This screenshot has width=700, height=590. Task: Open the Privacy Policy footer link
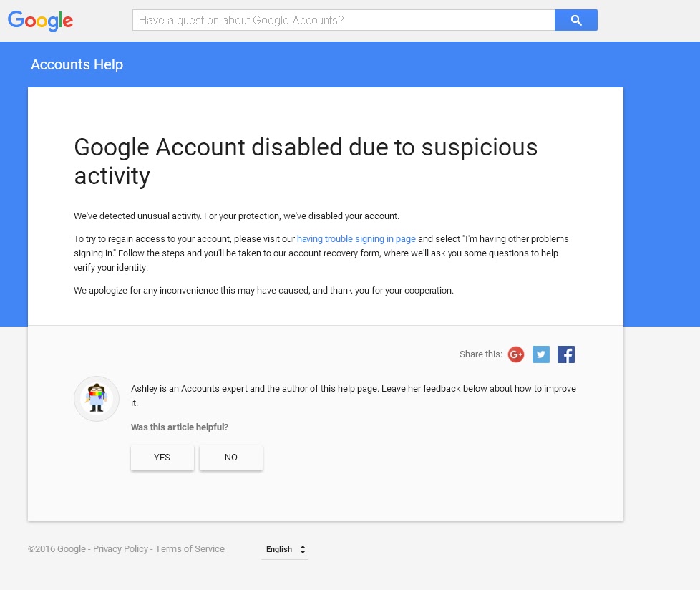(120, 549)
